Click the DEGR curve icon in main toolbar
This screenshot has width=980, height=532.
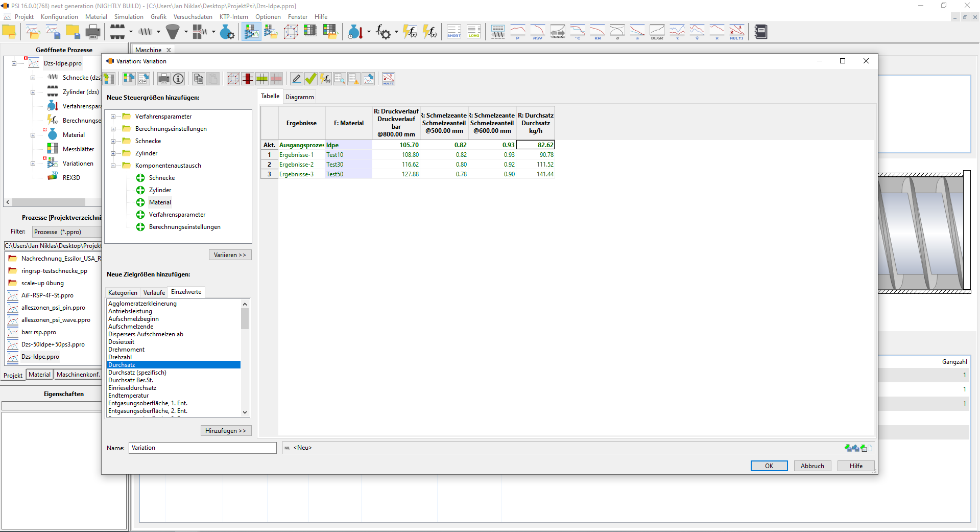pyautogui.click(x=657, y=32)
